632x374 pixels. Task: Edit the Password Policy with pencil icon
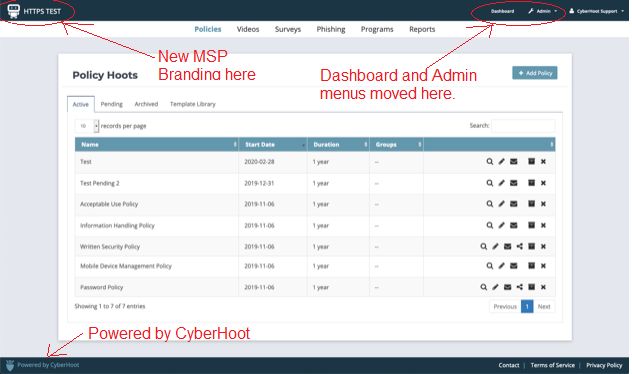point(495,287)
